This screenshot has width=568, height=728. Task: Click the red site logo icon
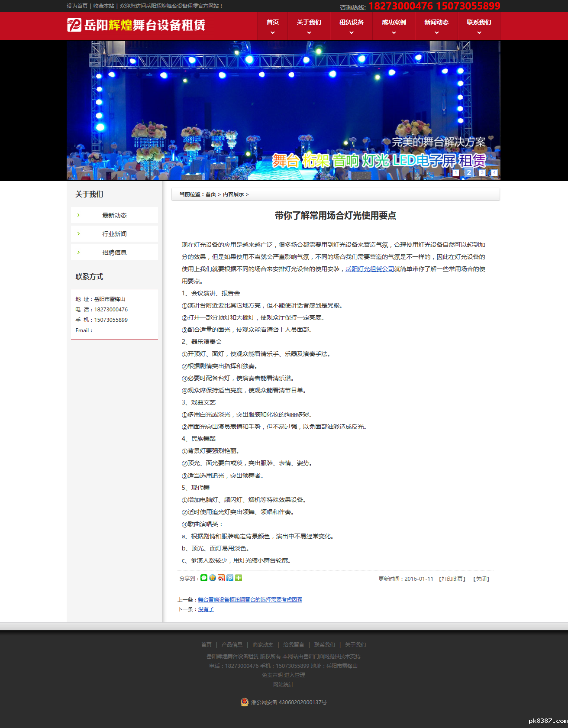click(74, 25)
